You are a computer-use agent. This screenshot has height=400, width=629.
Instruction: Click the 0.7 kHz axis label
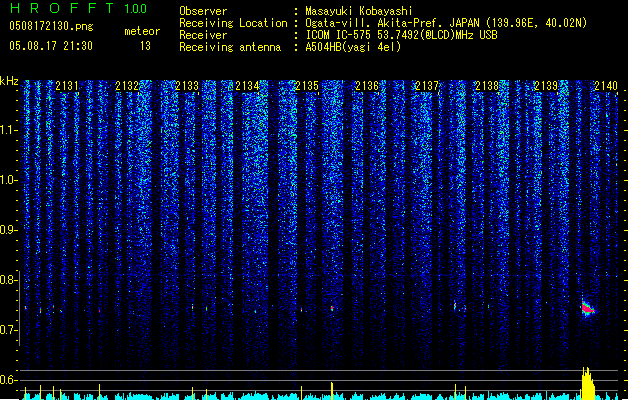tap(8, 330)
